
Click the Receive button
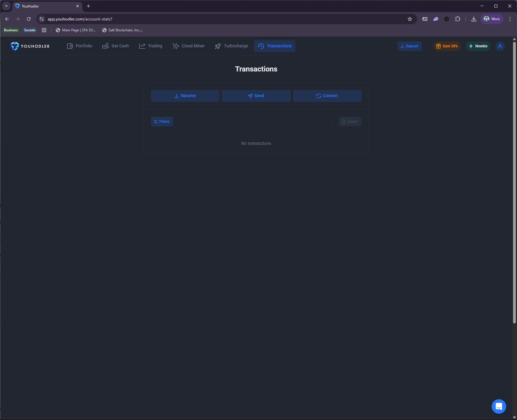click(185, 96)
